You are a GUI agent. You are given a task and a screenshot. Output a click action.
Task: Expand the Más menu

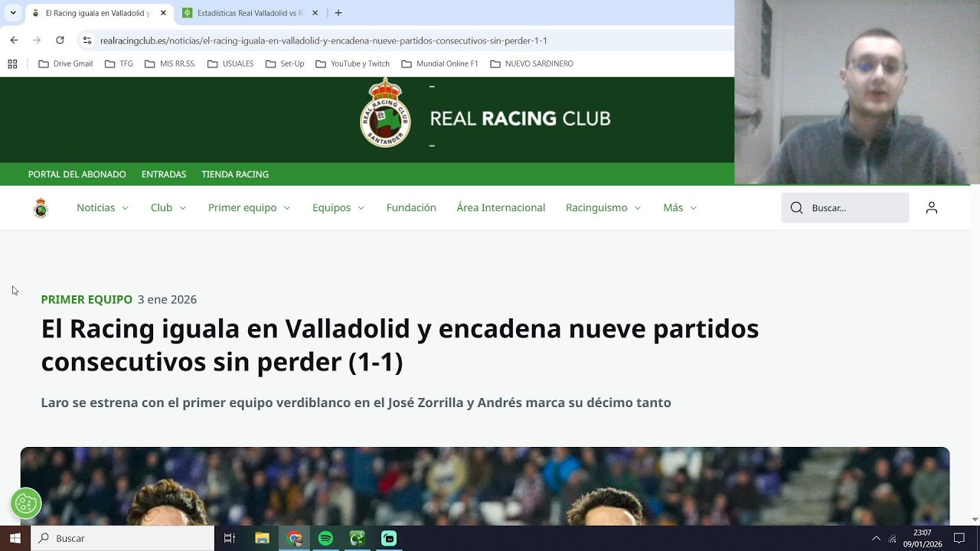[x=680, y=207]
